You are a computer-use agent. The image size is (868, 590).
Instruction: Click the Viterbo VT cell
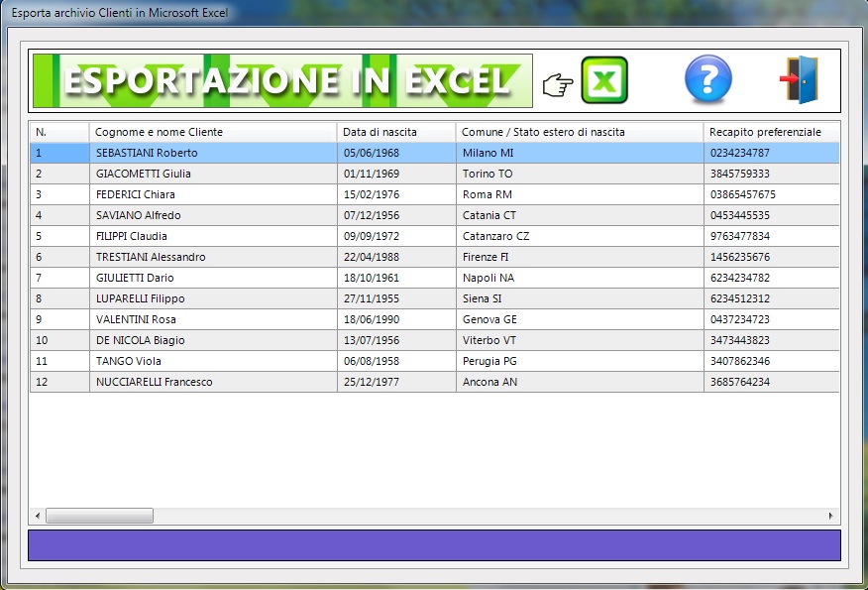point(580,340)
